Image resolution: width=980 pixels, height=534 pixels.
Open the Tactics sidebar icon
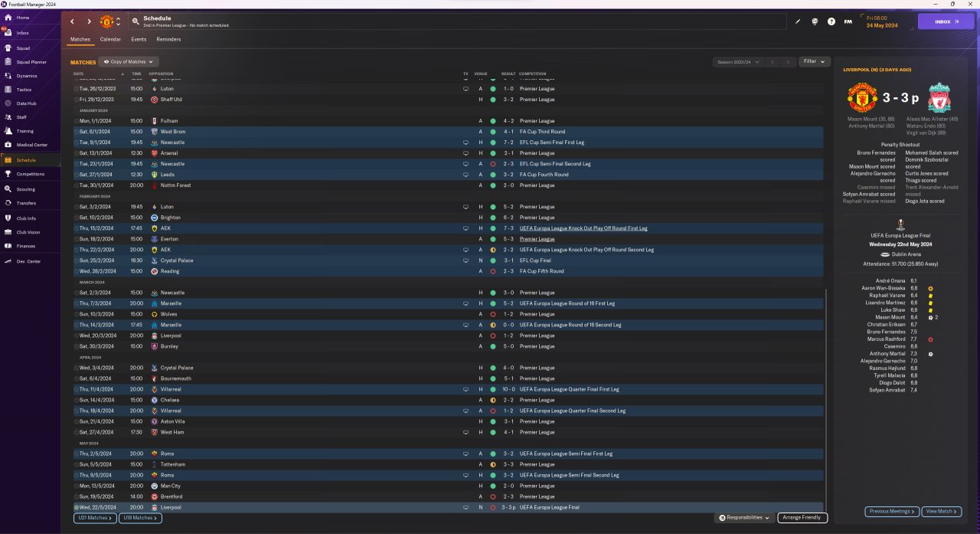point(8,90)
